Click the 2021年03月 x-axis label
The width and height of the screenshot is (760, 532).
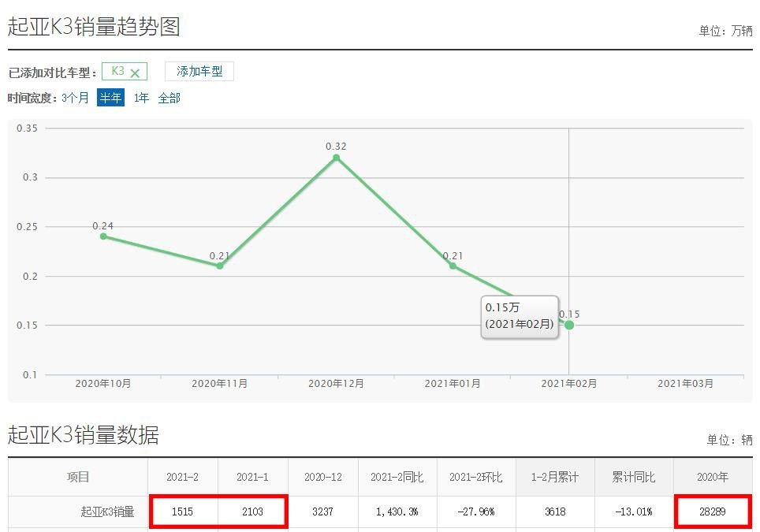pyautogui.click(x=685, y=383)
